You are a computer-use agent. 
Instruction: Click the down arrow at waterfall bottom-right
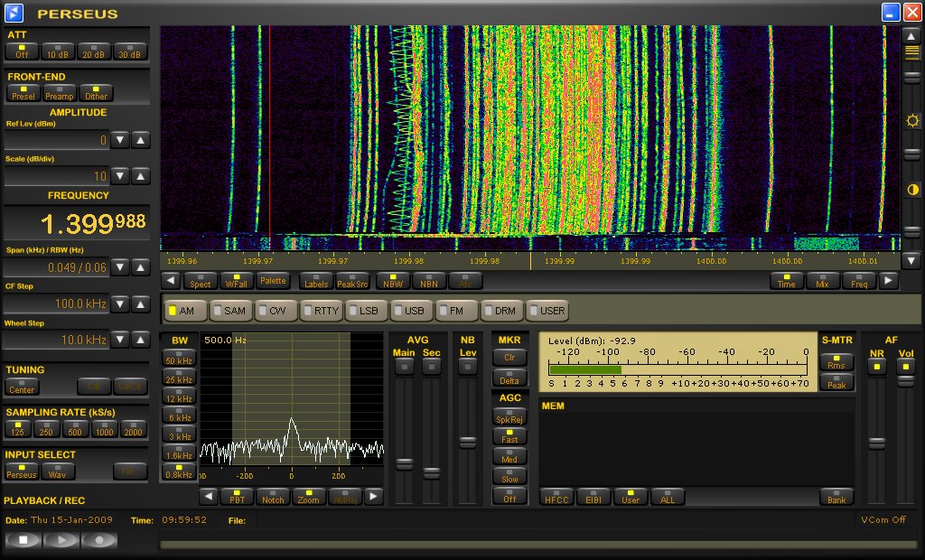tap(911, 259)
